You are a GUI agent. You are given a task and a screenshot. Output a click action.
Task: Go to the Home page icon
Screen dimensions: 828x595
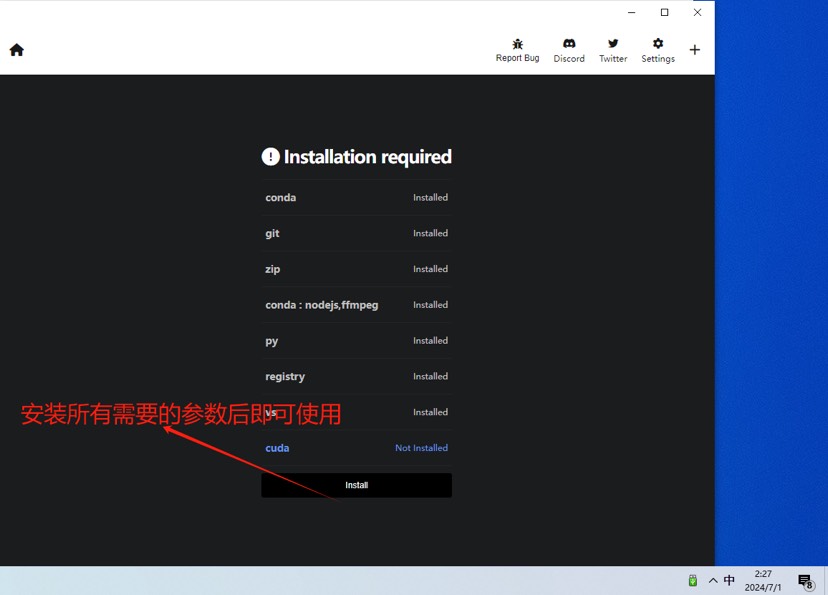point(17,50)
